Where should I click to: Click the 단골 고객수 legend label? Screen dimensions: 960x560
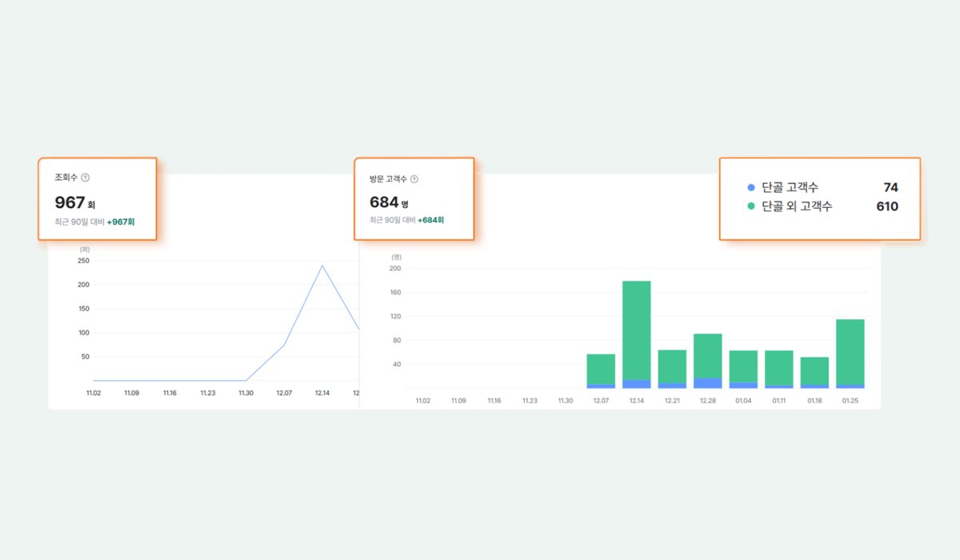(x=790, y=187)
